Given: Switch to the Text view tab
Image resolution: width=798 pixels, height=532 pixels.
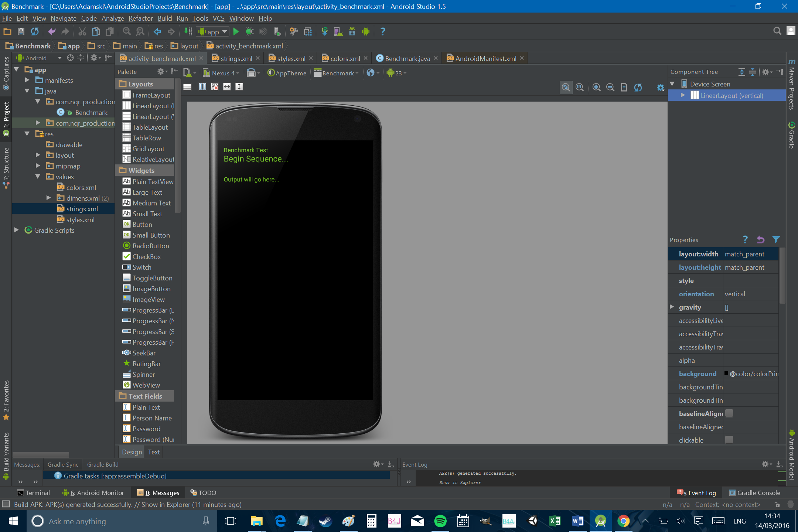Looking at the screenshot, I should pos(154,452).
